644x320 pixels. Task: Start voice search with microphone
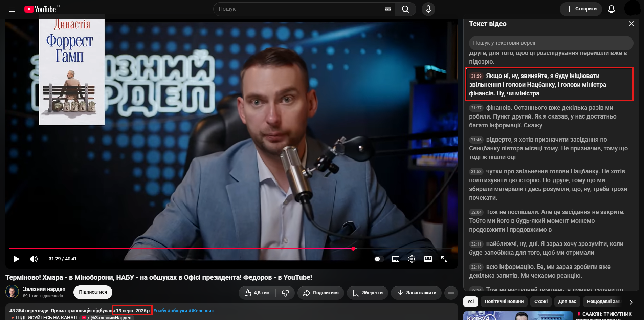[x=428, y=9]
